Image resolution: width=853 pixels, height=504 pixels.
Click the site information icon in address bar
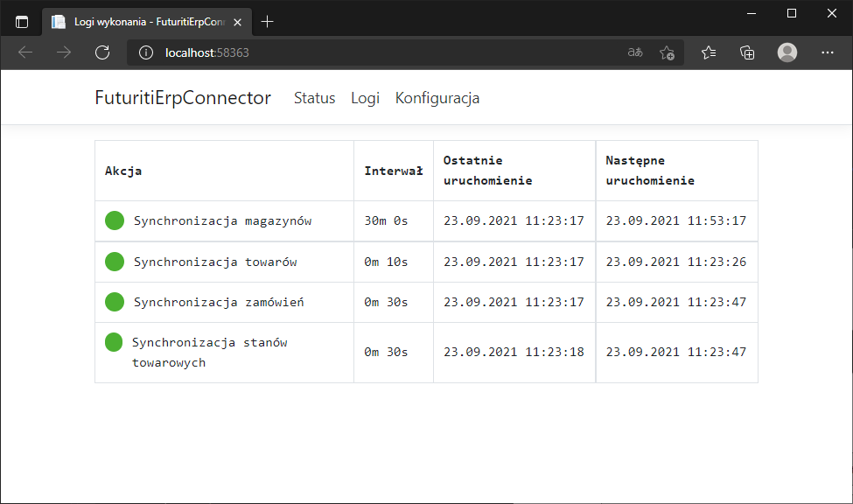coord(146,52)
